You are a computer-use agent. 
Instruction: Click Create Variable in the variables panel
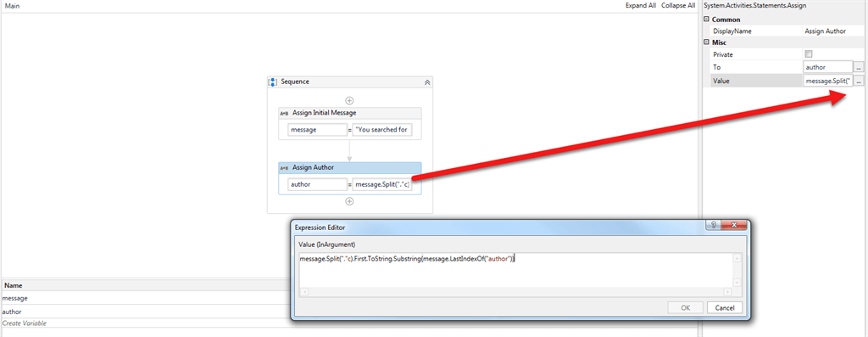[x=25, y=323]
